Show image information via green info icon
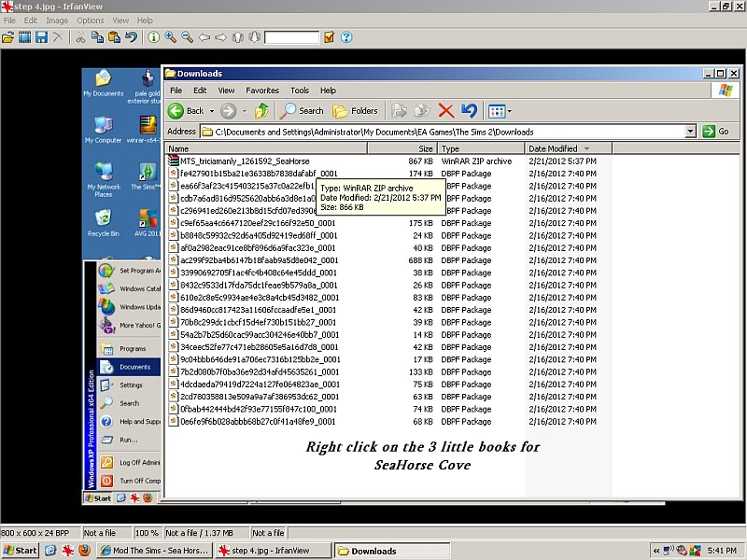This screenshot has height=560, width=747. point(153,37)
